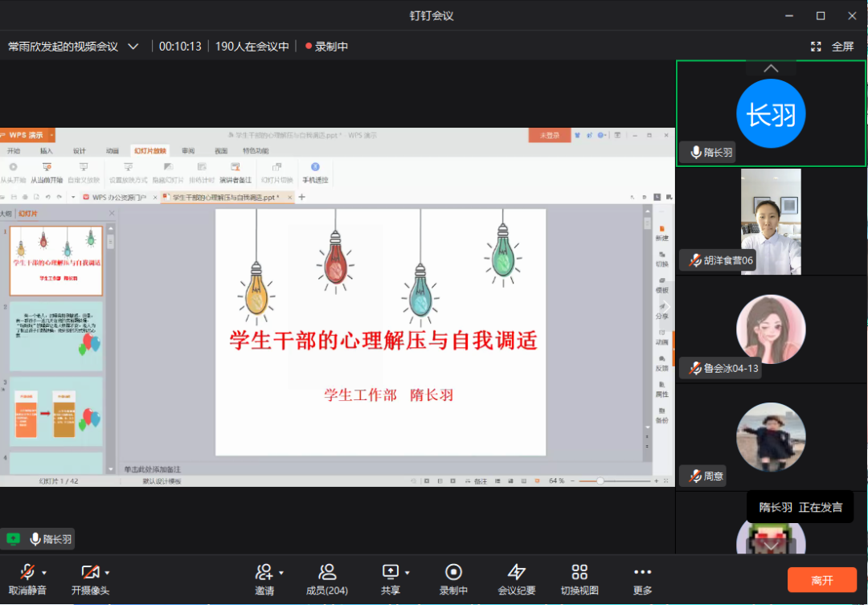
Task: Click the shared presentation slide area
Action: [x=380, y=333]
